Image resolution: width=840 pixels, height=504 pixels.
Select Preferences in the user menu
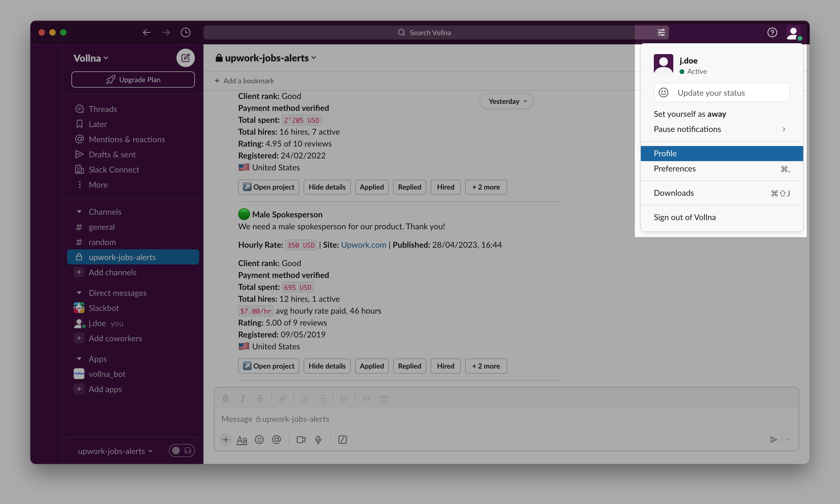coord(674,169)
